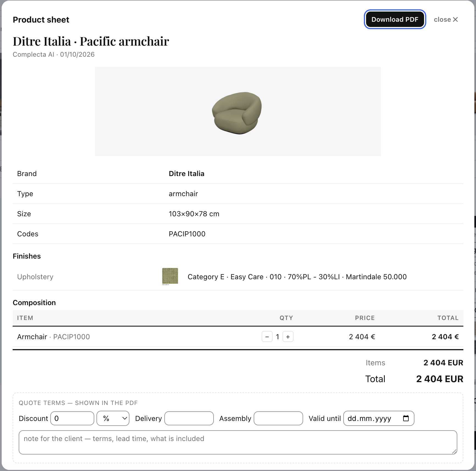Click the Armchair · PACIP1000 composition row

(x=238, y=337)
